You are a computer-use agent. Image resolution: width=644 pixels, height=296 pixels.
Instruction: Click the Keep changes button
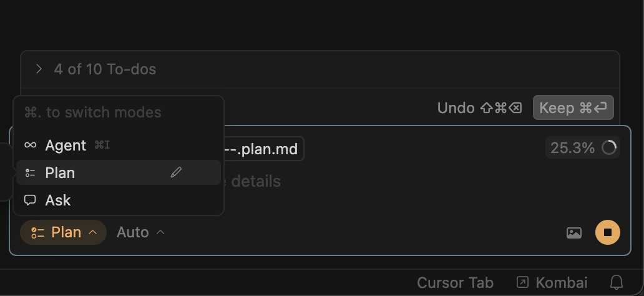coord(573,107)
